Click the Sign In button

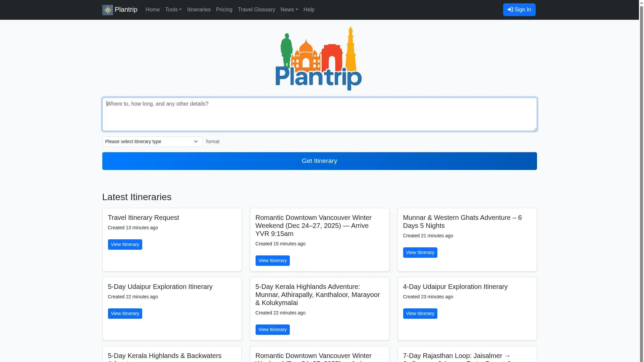point(519,10)
